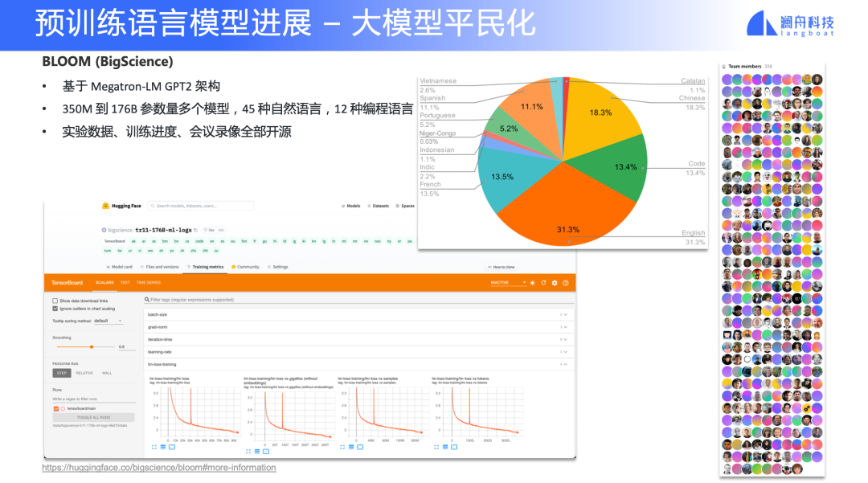868x483 pixels.
Task: Click the Smoothing value field 0.6
Action: pyautogui.click(x=126, y=347)
